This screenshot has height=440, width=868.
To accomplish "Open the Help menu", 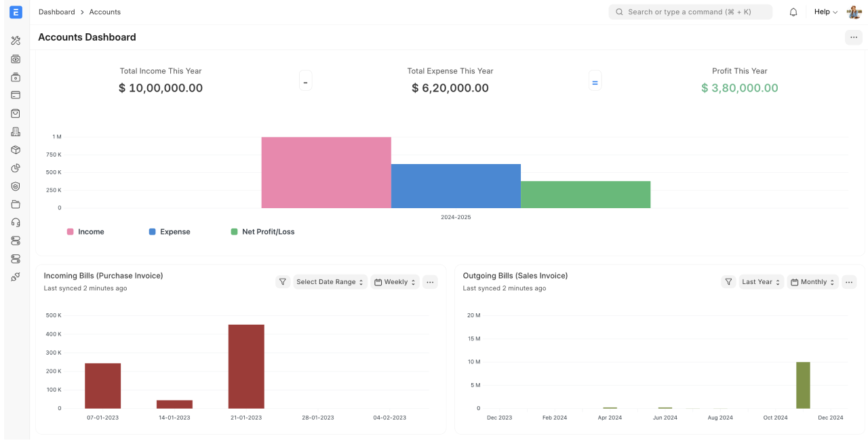I will coord(825,12).
